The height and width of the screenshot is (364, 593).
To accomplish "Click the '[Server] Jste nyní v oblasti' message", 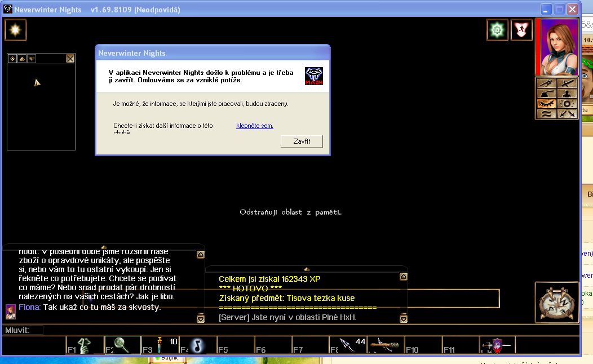I will click(287, 317).
